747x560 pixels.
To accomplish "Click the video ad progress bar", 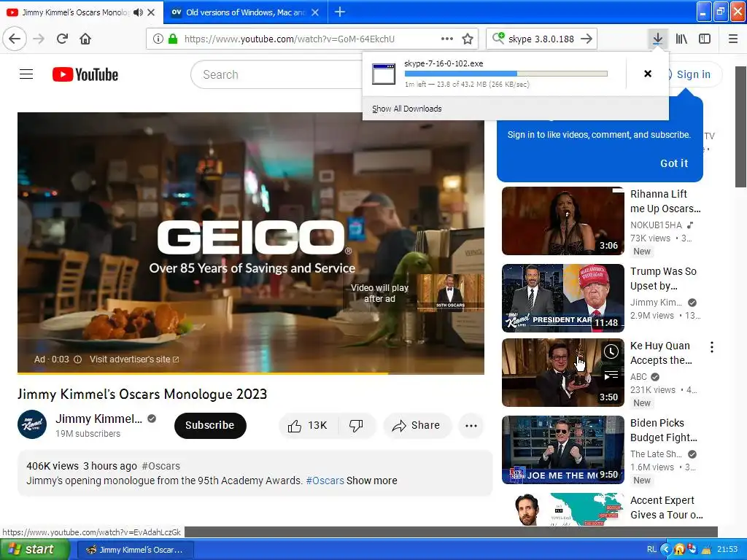I will click(251, 373).
